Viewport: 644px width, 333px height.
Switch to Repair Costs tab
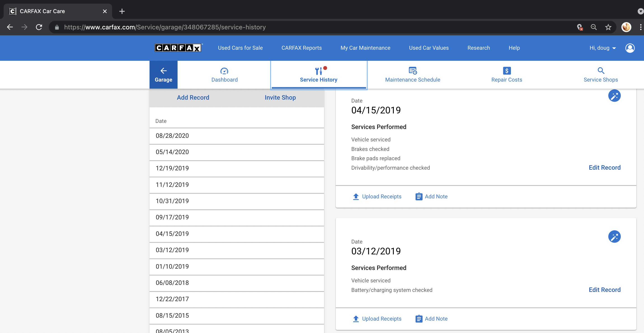tap(507, 75)
